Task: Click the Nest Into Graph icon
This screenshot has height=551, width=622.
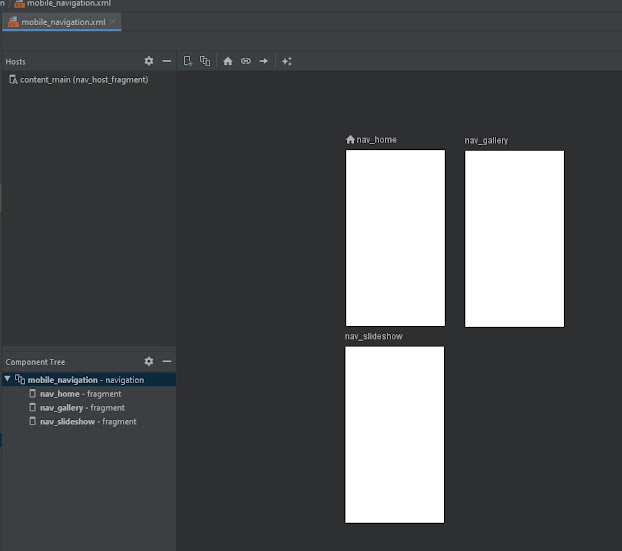Action: point(205,61)
